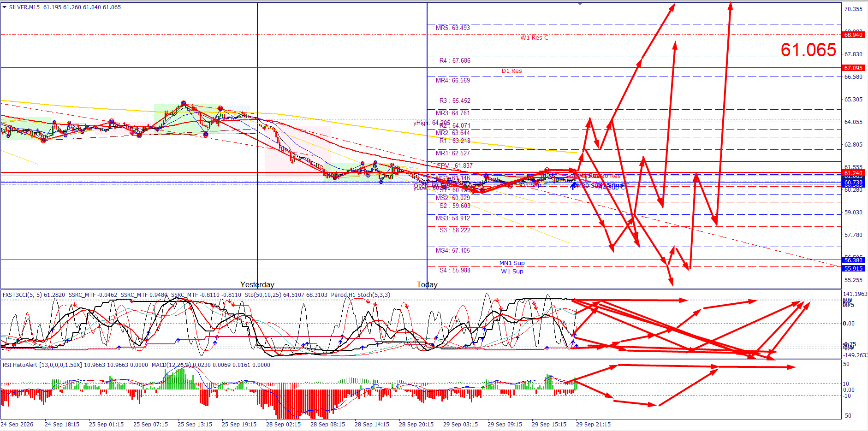Select the R4 : 67.686 pivot label
The image size is (868, 431).
click(x=455, y=61)
